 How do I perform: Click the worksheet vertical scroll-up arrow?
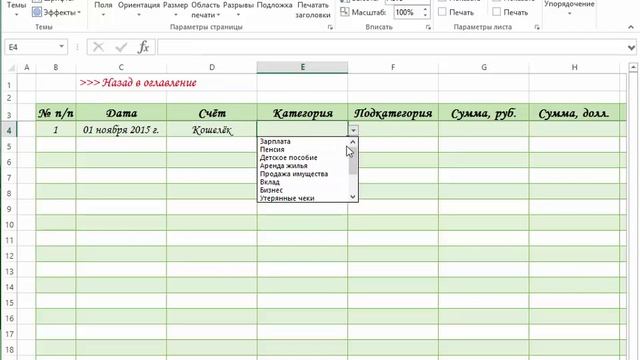click(633, 67)
